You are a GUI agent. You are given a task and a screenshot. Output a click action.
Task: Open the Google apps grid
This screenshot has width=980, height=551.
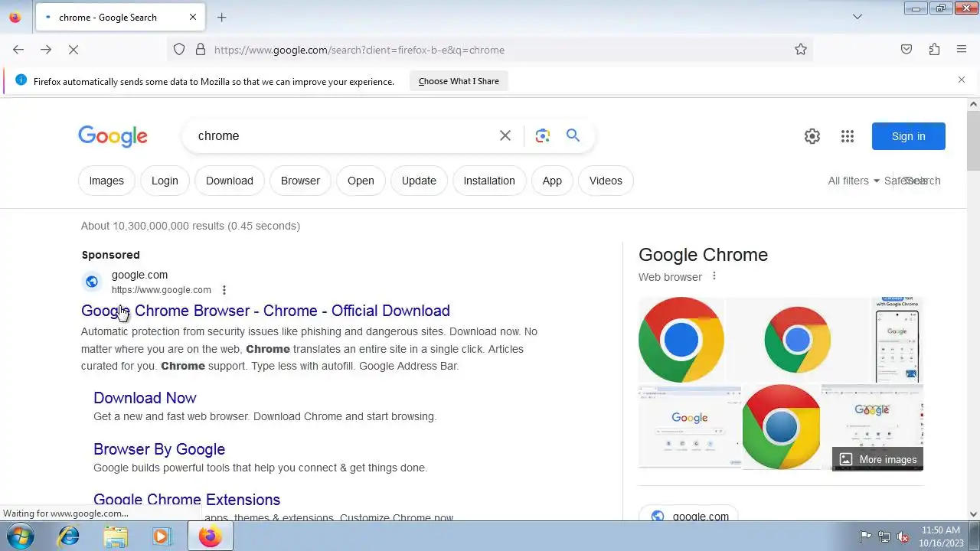click(x=848, y=136)
